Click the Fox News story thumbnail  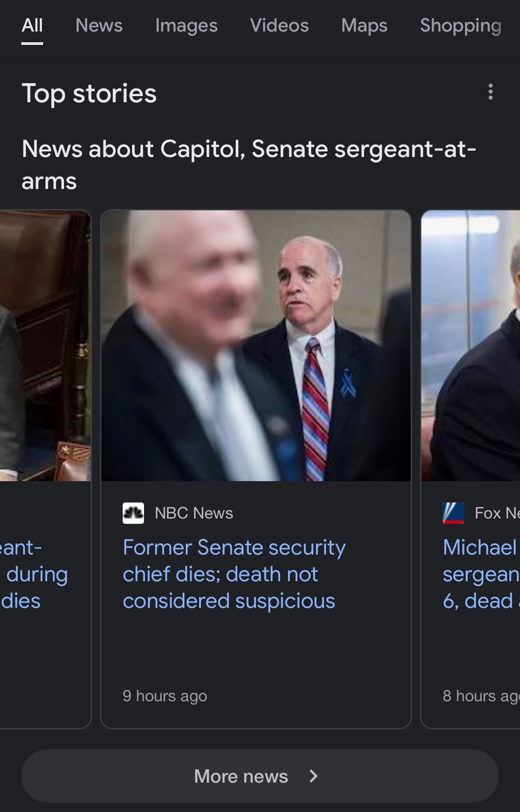pos(470,346)
